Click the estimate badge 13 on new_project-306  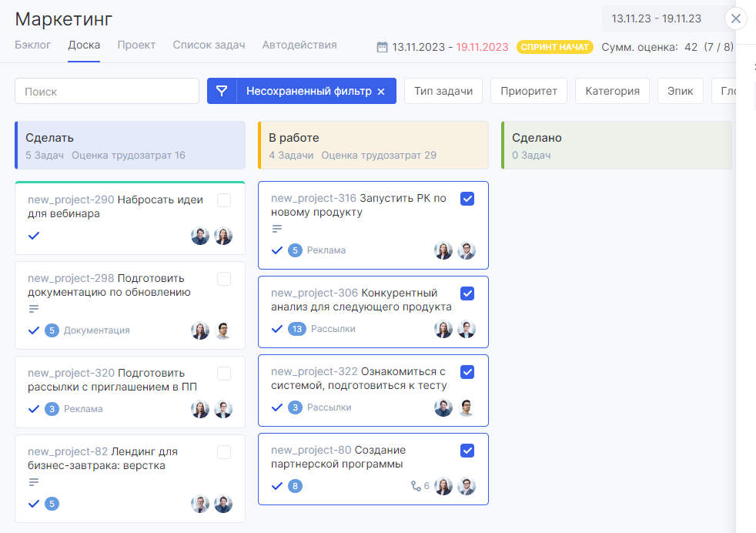coord(296,329)
